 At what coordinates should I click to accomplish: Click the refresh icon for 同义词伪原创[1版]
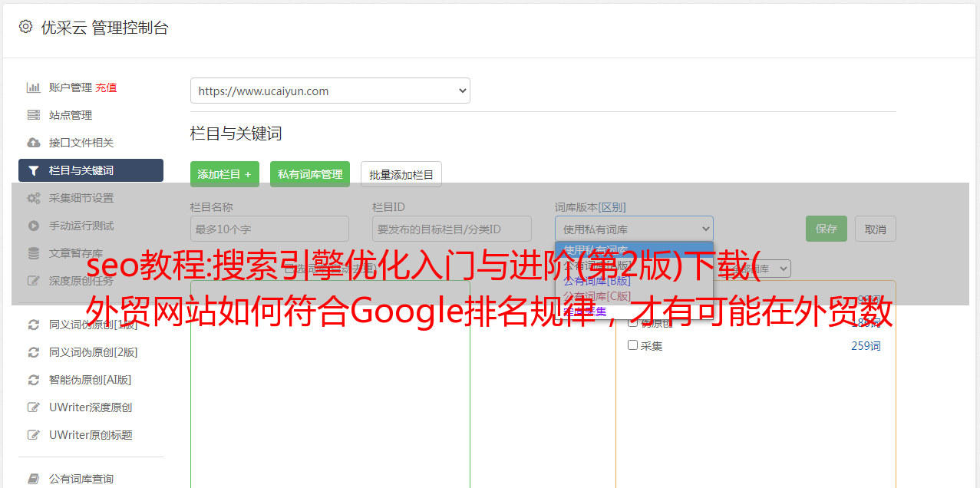pyautogui.click(x=33, y=325)
